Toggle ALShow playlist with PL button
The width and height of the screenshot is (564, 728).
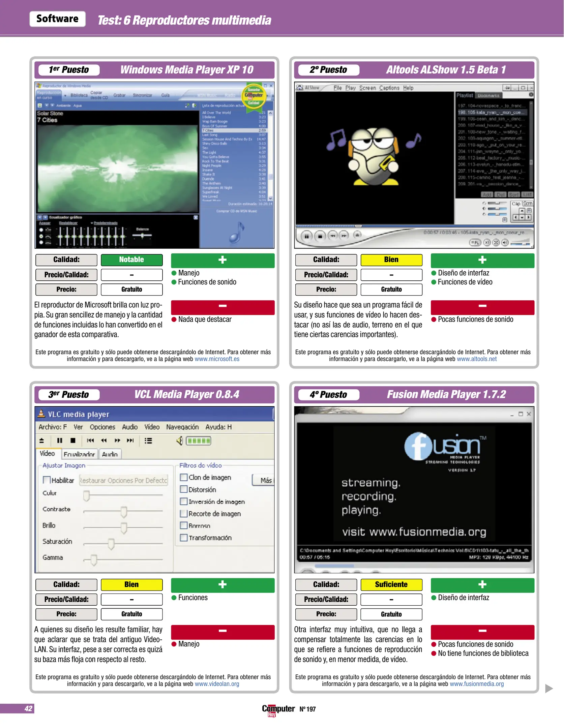tap(475, 243)
